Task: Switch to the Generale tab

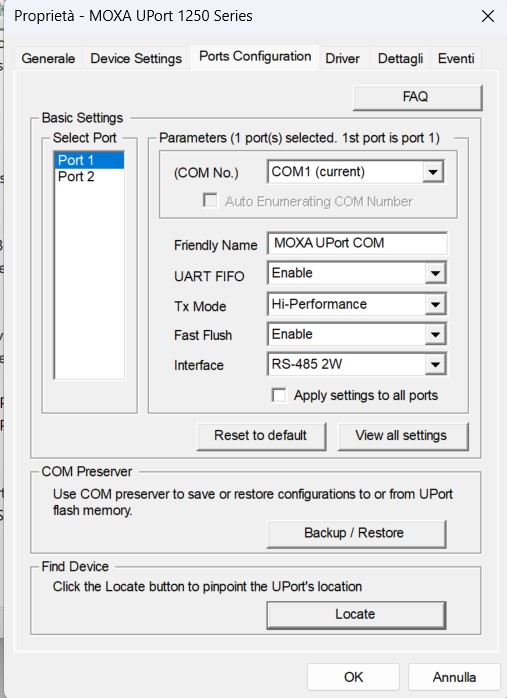Action: [48, 58]
